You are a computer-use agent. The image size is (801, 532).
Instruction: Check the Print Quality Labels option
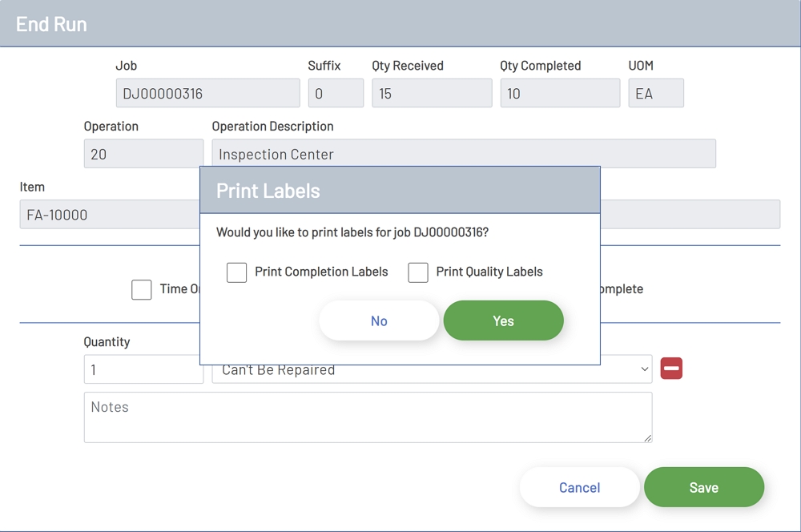pyautogui.click(x=418, y=272)
